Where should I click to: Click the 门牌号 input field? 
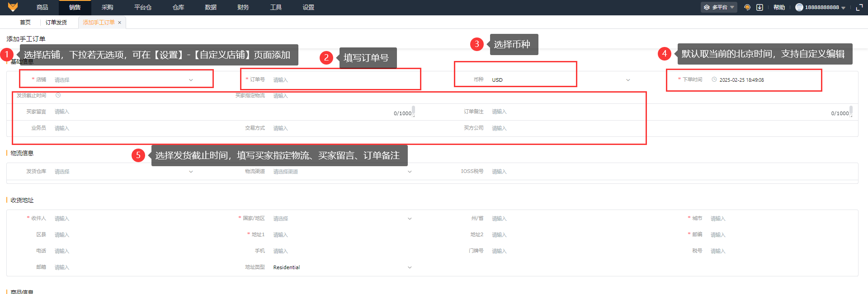561,251
